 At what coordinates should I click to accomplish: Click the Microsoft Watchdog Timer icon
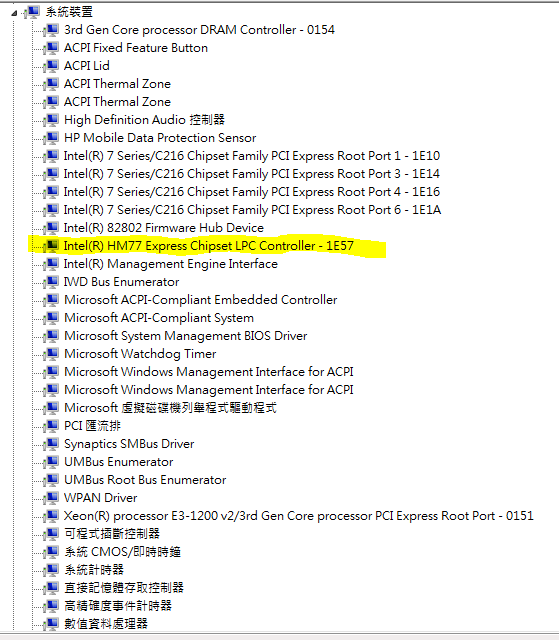51,353
